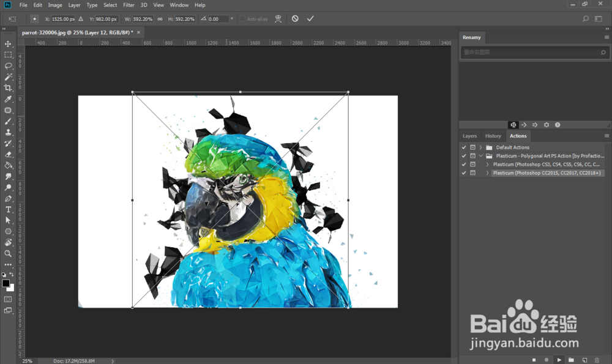Image resolution: width=612 pixels, height=364 pixels.
Task: Click the foreground color swatch
Action: pos(6,284)
